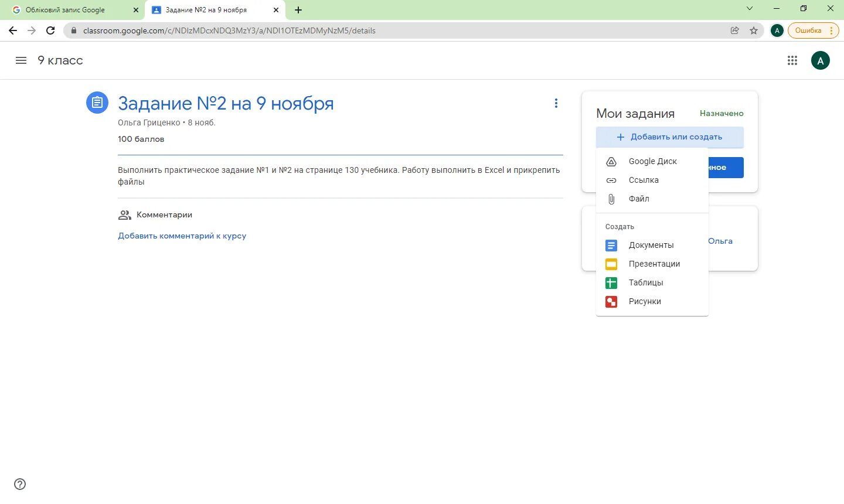Image resolution: width=844 pixels, height=504 pixels.
Task: Click Добавить или создать button
Action: (x=670, y=137)
